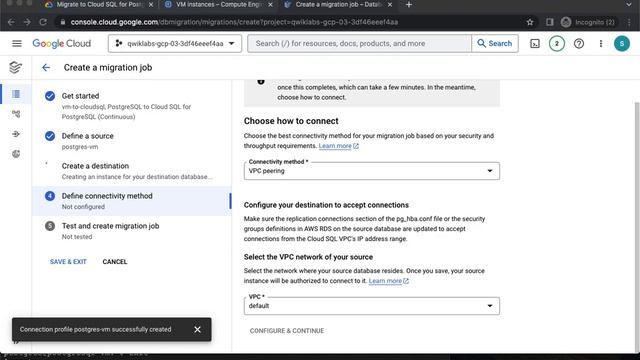Open the third side navigation arrow icon

[16, 134]
